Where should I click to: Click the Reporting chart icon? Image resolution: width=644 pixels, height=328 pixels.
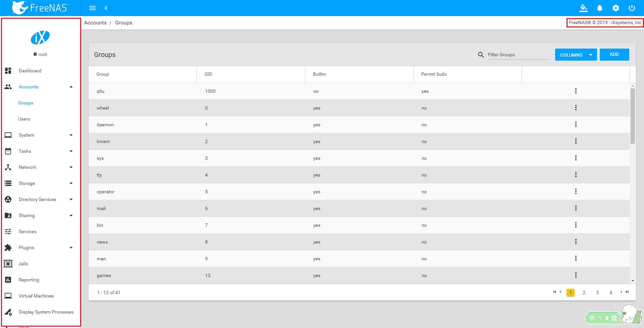click(x=8, y=280)
